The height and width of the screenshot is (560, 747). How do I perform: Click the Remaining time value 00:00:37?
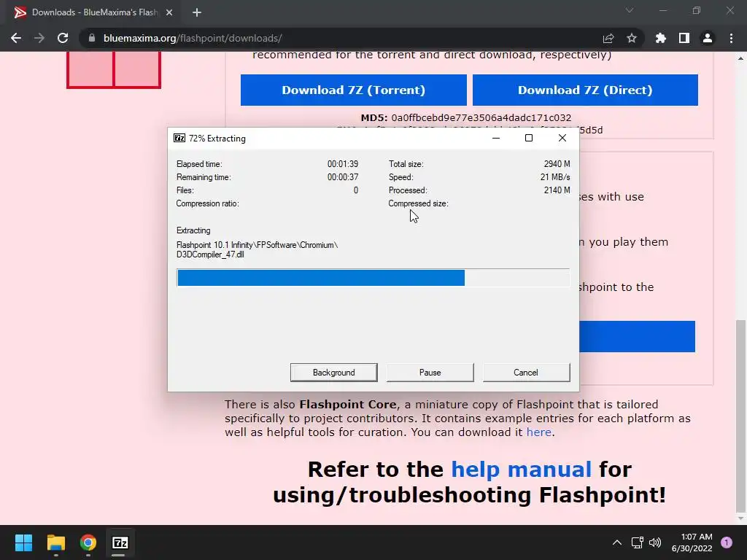tap(343, 177)
